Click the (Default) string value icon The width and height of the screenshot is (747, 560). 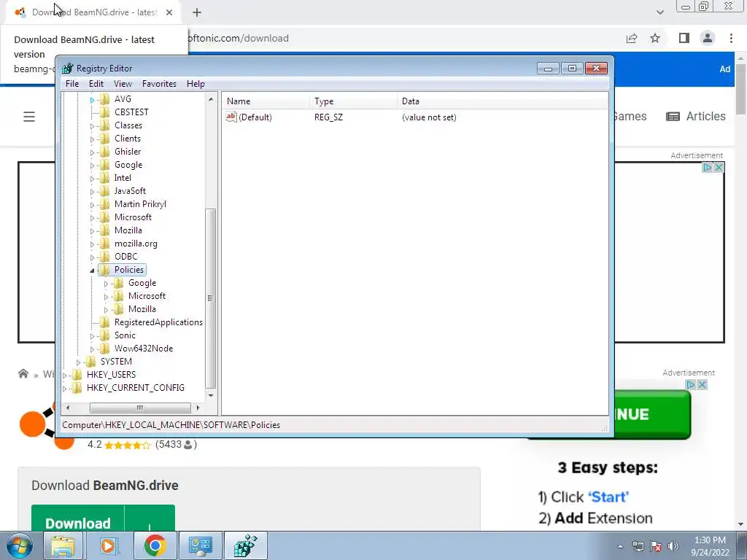(x=231, y=117)
